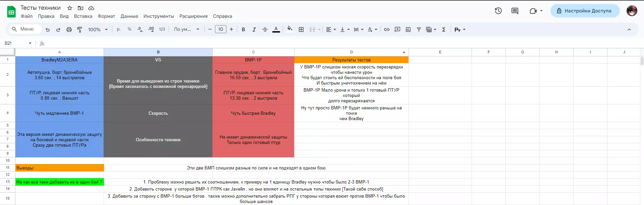Open the 123 number format menu
644x205 pixels.
pos(162,30)
